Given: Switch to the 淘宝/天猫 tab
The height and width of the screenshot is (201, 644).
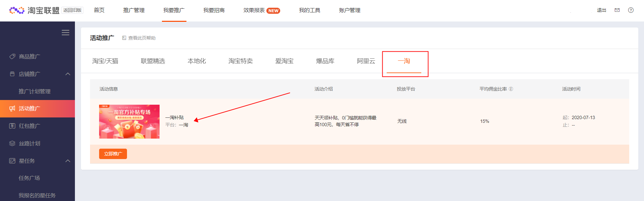Looking at the screenshot, I should point(105,61).
